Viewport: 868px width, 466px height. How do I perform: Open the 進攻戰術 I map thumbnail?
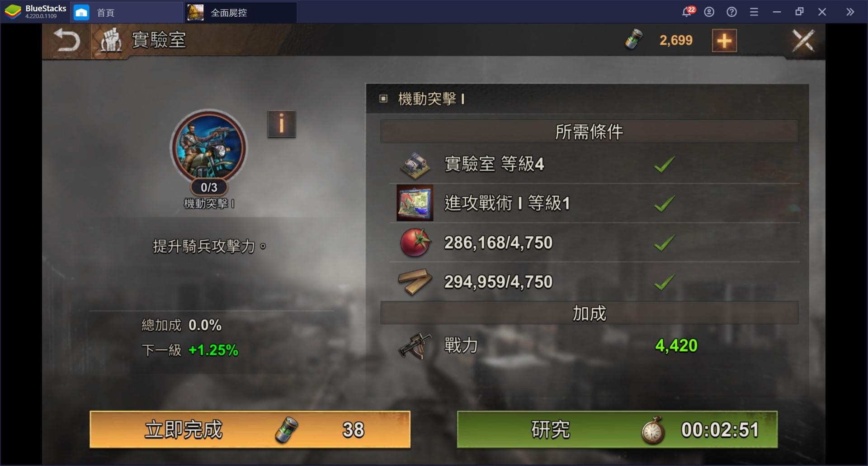415,203
